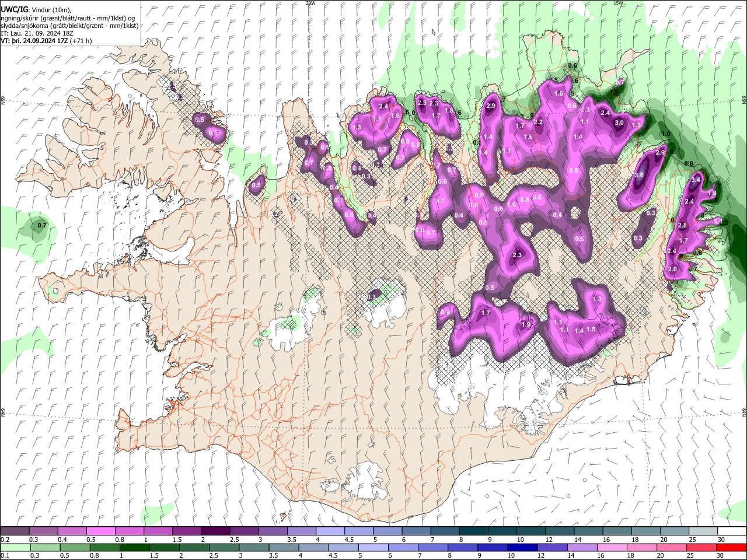Click the '0.1' label in the rain legend

(5, 556)
